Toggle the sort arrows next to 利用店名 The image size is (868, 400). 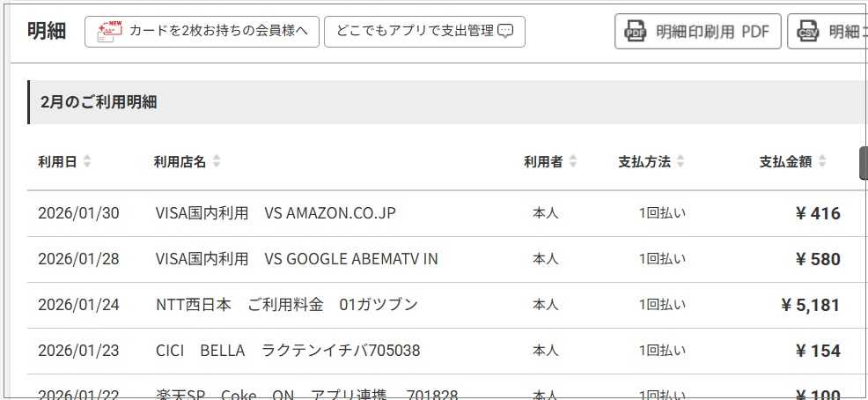(x=217, y=162)
